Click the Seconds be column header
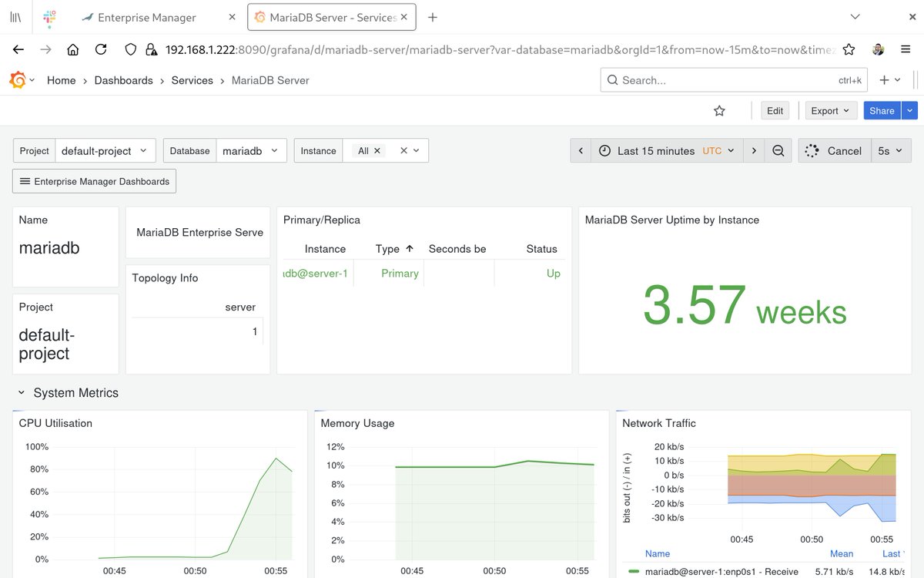This screenshot has height=578, width=924. (x=457, y=249)
